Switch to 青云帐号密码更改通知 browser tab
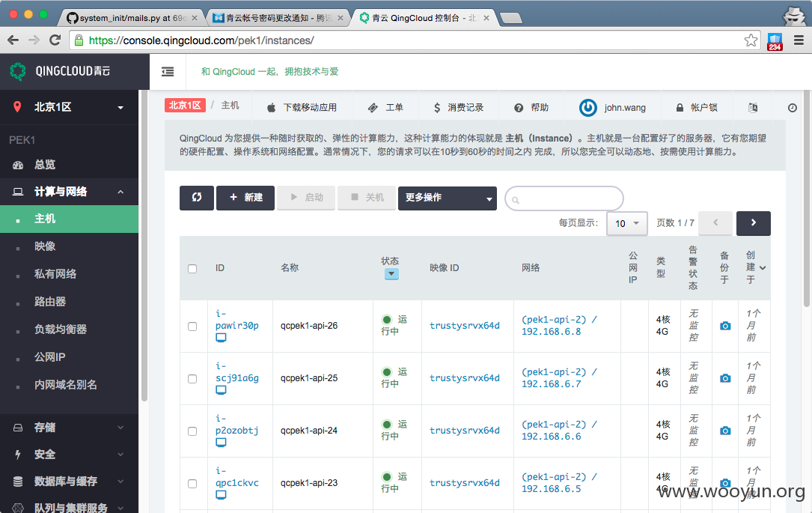 277,18
